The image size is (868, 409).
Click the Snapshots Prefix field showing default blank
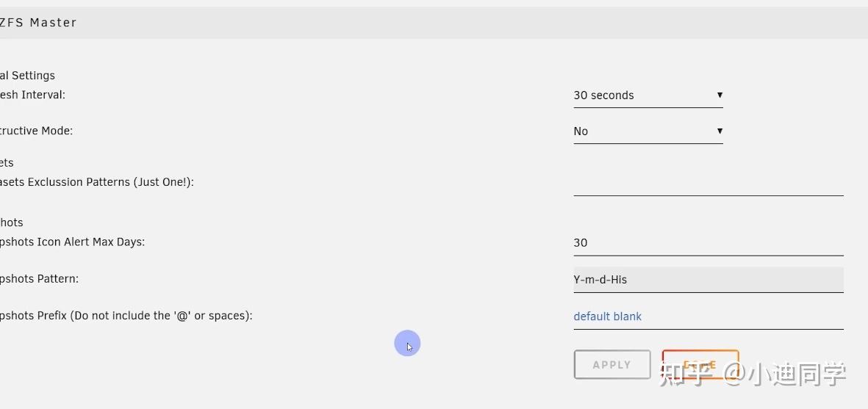click(x=708, y=316)
